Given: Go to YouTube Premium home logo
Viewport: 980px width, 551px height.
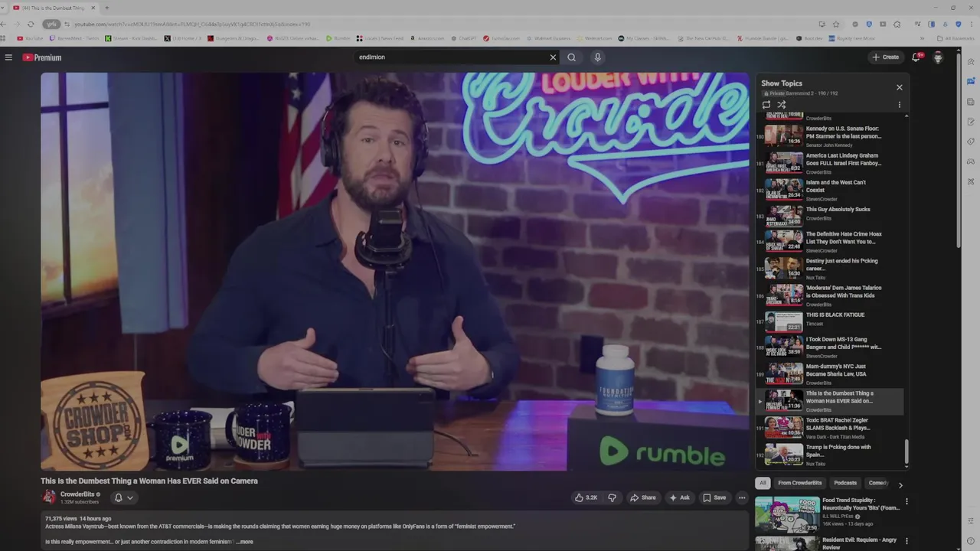Looking at the screenshot, I should pos(42,57).
